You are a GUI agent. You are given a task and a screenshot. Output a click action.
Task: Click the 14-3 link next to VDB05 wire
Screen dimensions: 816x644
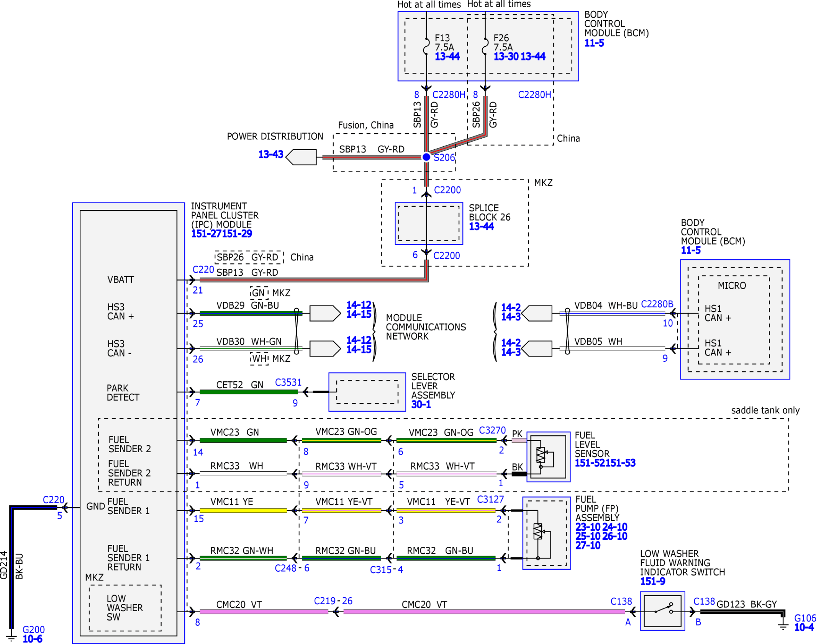coord(511,352)
